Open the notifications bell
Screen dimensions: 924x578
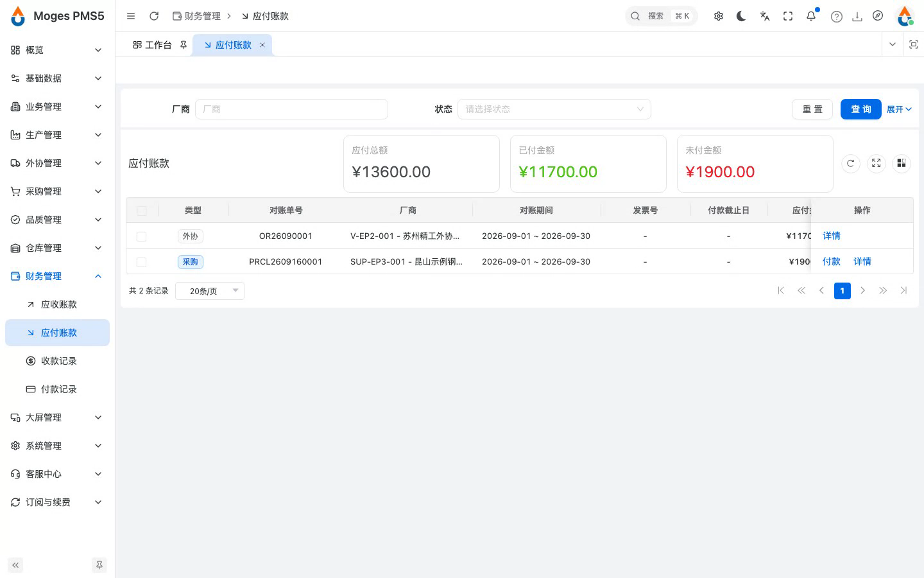(811, 16)
